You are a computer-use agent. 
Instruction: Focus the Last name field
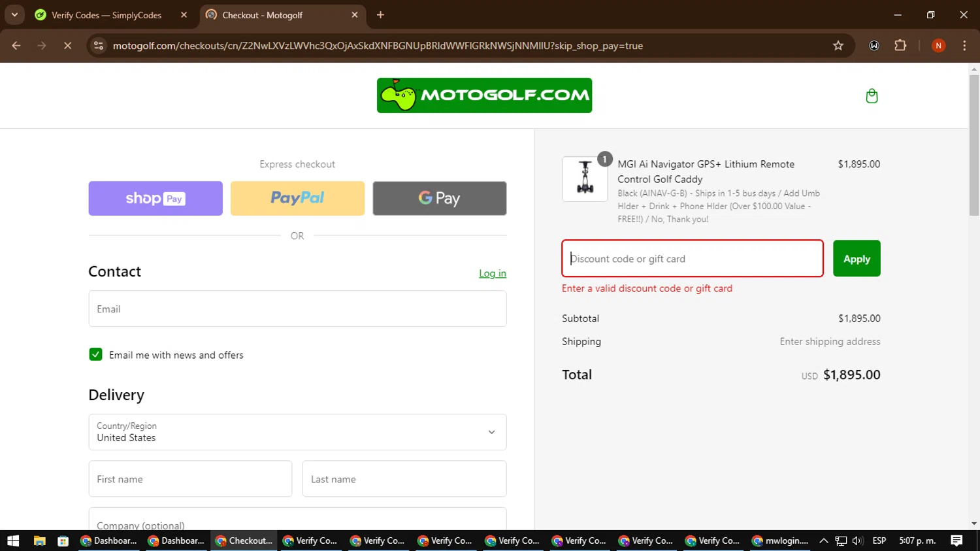(404, 478)
